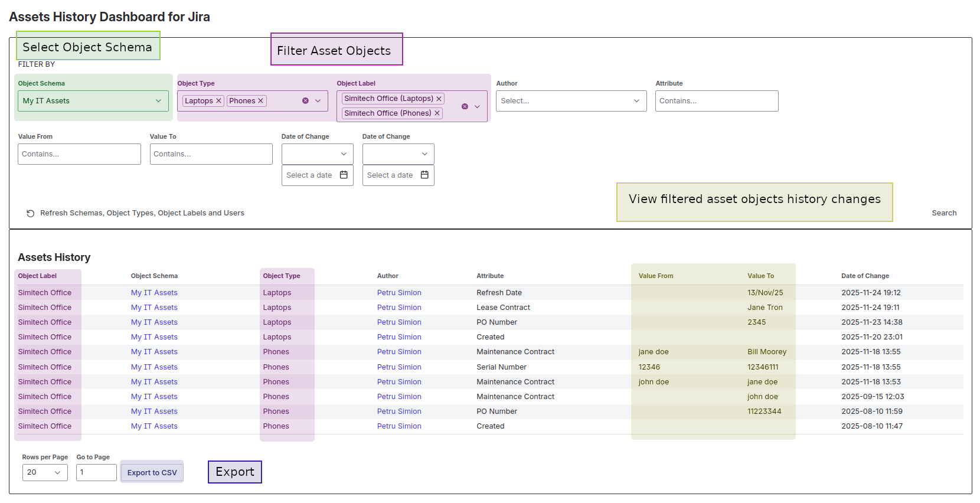Remove Simitech Office (Laptops) label tag
Image resolution: width=980 pixels, height=503 pixels.
439,99
